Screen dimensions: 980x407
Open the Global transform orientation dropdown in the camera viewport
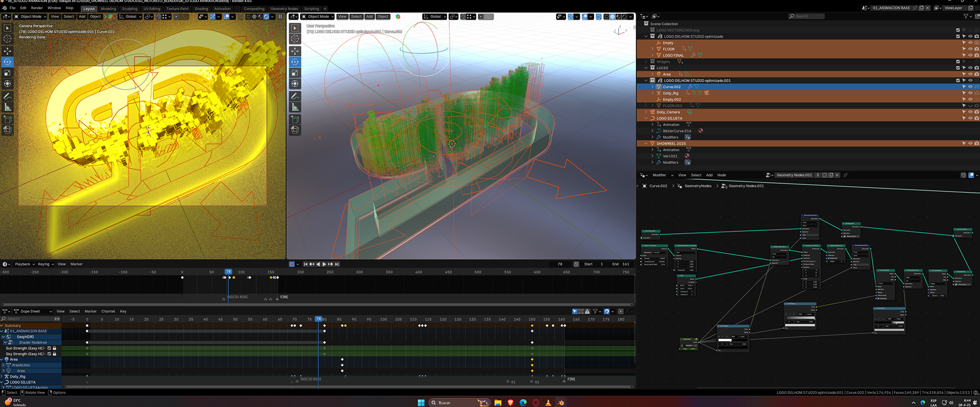click(131, 16)
